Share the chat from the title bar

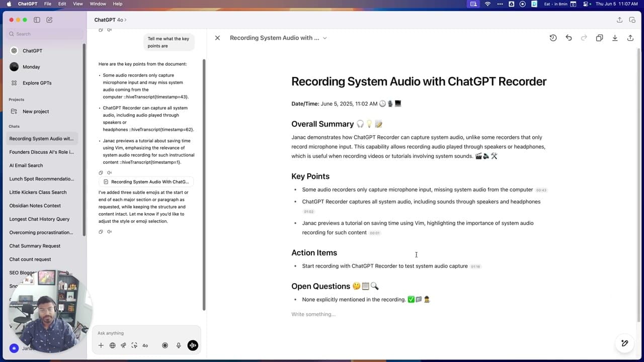pos(619,20)
